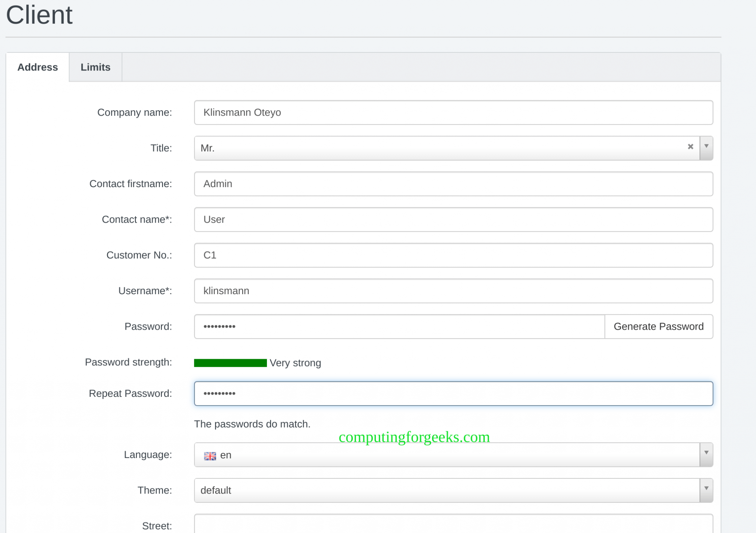Open the Title dropdown arrow

coord(706,147)
